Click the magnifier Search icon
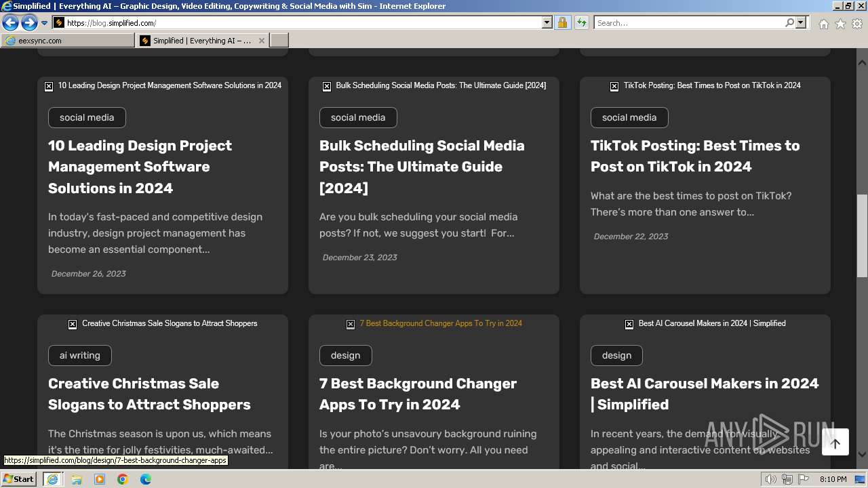The image size is (868, 488). [789, 23]
